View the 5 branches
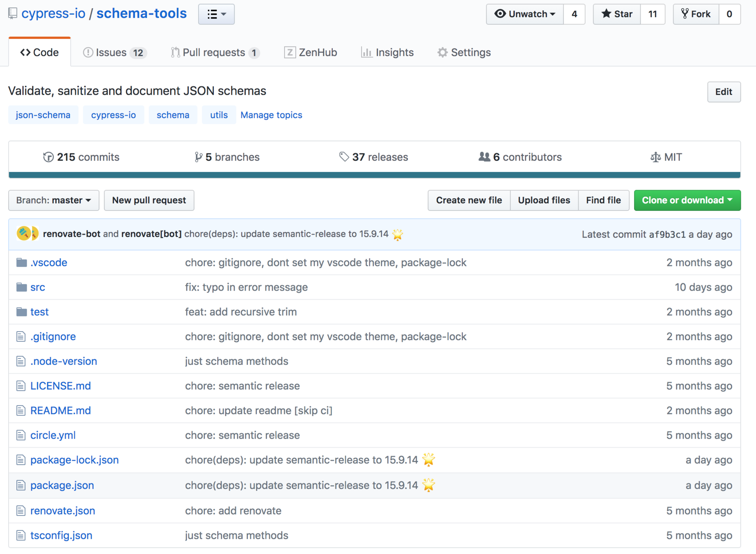Screen dimensions: 756x554 227,157
